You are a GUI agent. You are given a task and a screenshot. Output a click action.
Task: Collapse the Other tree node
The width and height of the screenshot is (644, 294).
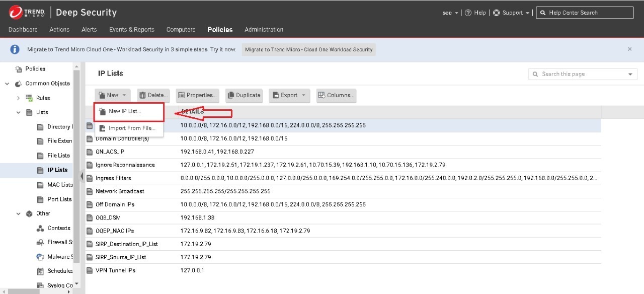[18, 213]
